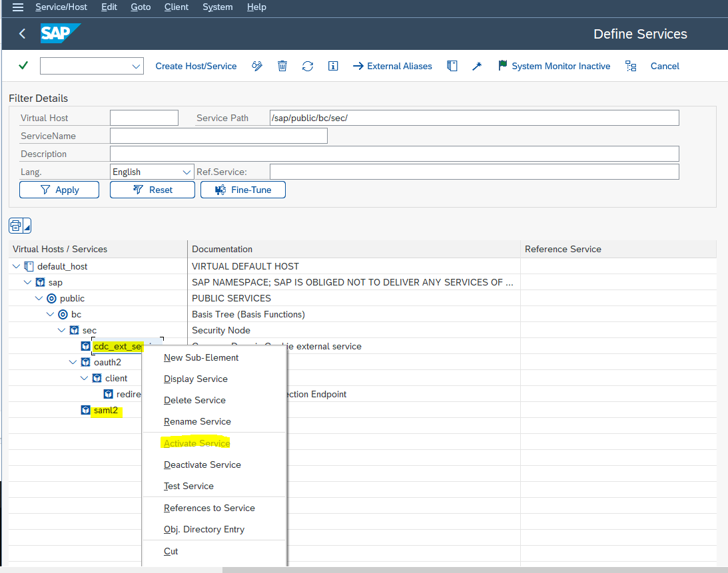728x573 pixels.
Task: Click the information icon in toolbar
Action: pyautogui.click(x=333, y=66)
